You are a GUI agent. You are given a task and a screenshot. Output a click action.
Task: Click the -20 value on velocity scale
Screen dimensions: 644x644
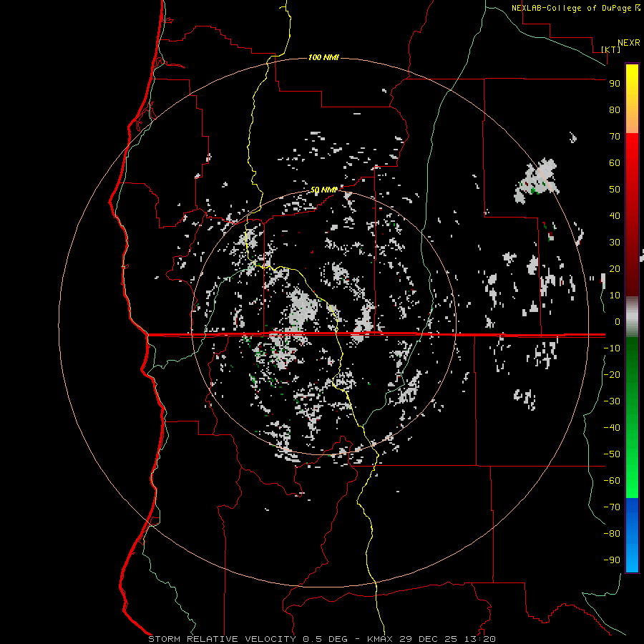[612, 374]
